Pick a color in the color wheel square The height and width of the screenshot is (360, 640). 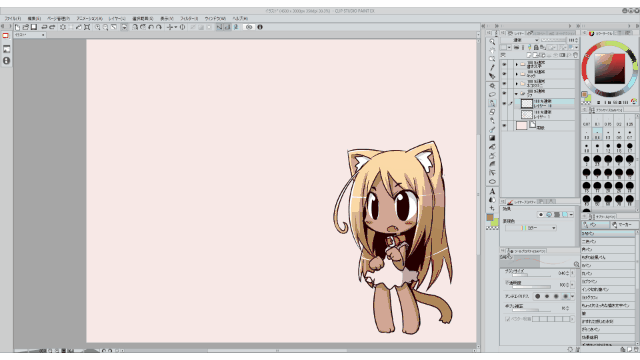(x=609, y=69)
